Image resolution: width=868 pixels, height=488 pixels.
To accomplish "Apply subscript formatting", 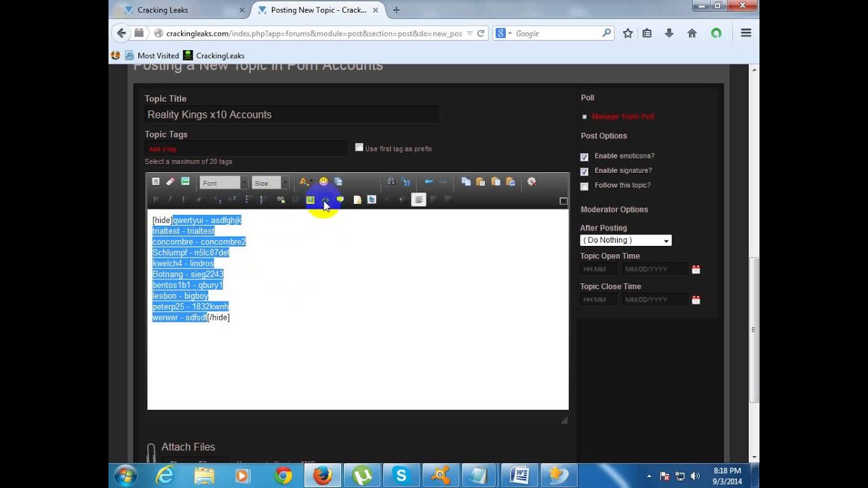I will pyautogui.click(x=218, y=199).
